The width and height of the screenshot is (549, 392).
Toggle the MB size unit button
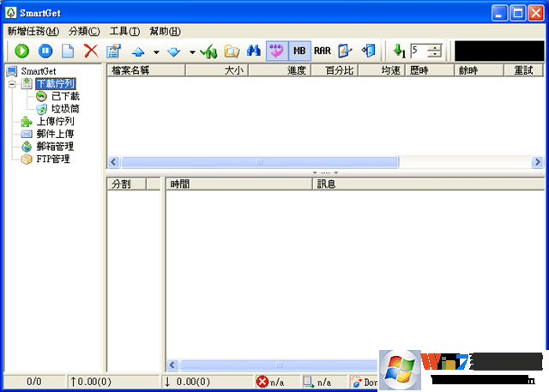click(299, 51)
